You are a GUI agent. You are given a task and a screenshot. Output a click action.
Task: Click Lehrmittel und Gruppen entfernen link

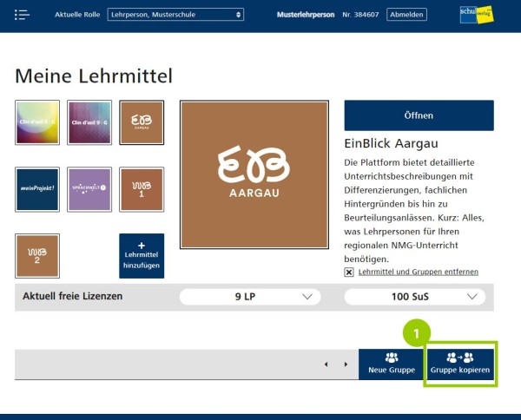click(419, 272)
